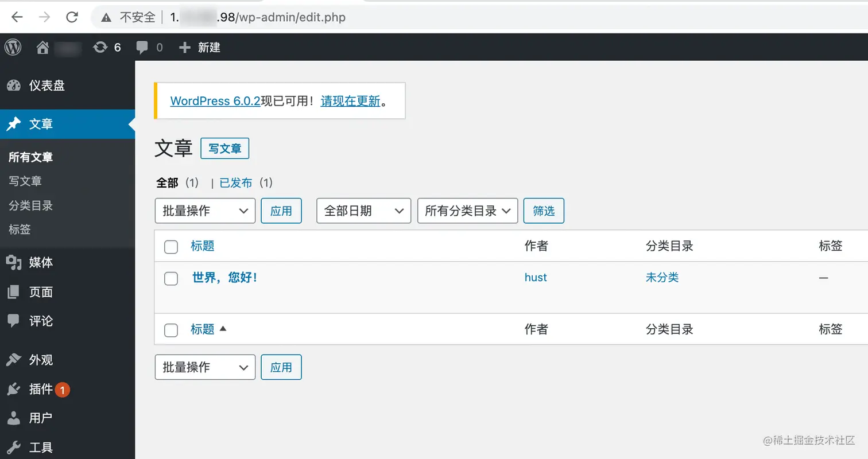Image resolution: width=868 pixels, height=459 pixels.
Task: Click the 外观 paintbrush icon
Action: tap(14, 360)
